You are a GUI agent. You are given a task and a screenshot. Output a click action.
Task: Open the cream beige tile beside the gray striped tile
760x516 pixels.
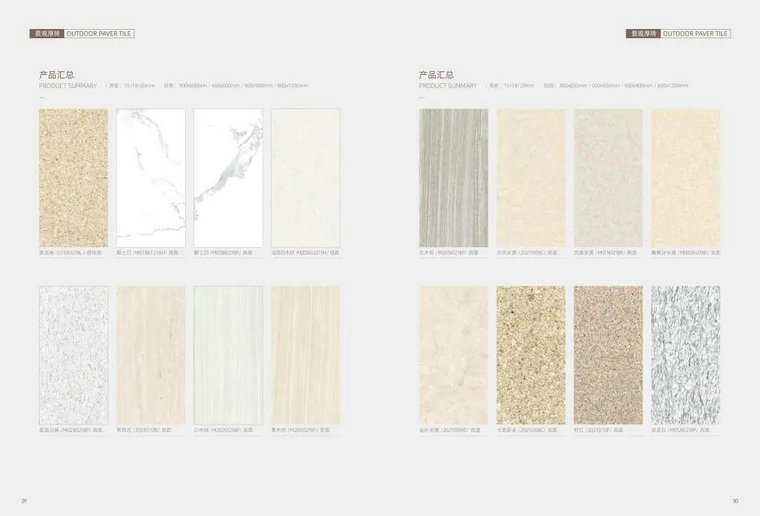point(531,177)
